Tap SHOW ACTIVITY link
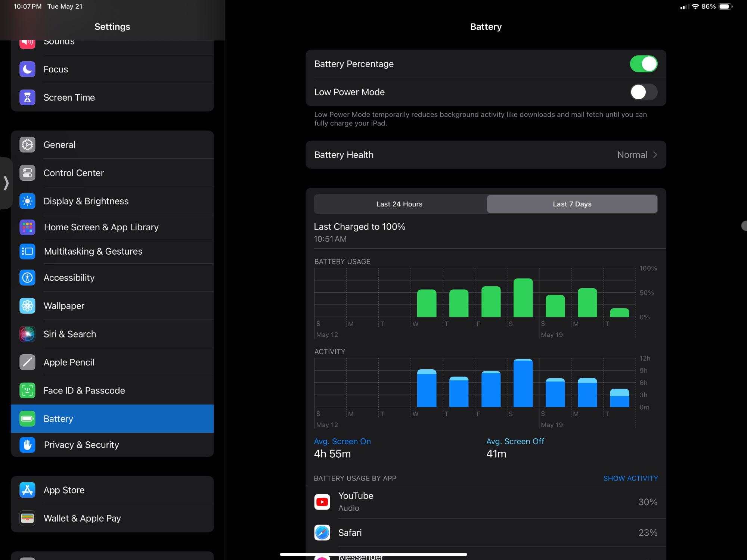The width and height of the screenshot is (747, 560). pyautogui.click(x=630, y=478)
